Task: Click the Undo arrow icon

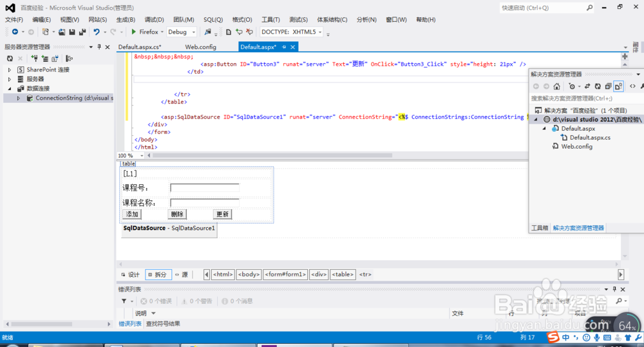Action: coord(97,32)
